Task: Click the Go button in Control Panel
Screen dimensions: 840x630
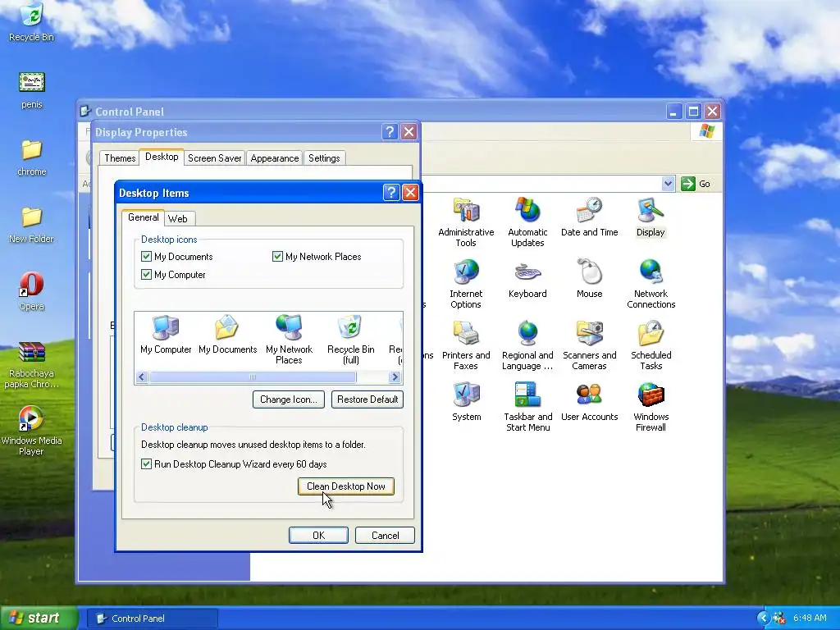Action: (696, 184)
